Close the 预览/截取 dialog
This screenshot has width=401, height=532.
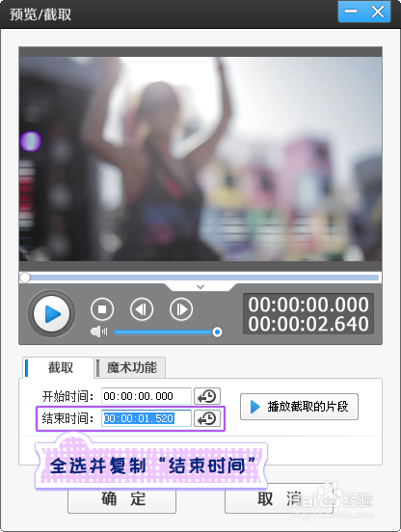(x=378, y=12)
